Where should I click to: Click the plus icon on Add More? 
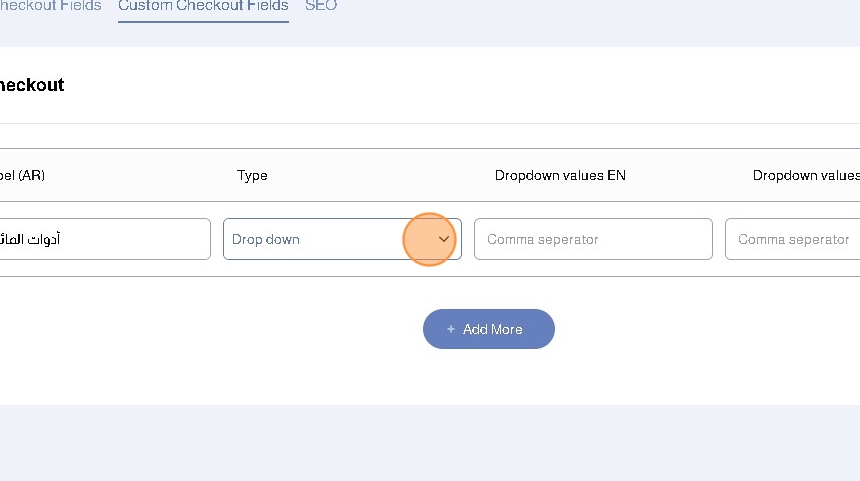[x=451, y=329]
